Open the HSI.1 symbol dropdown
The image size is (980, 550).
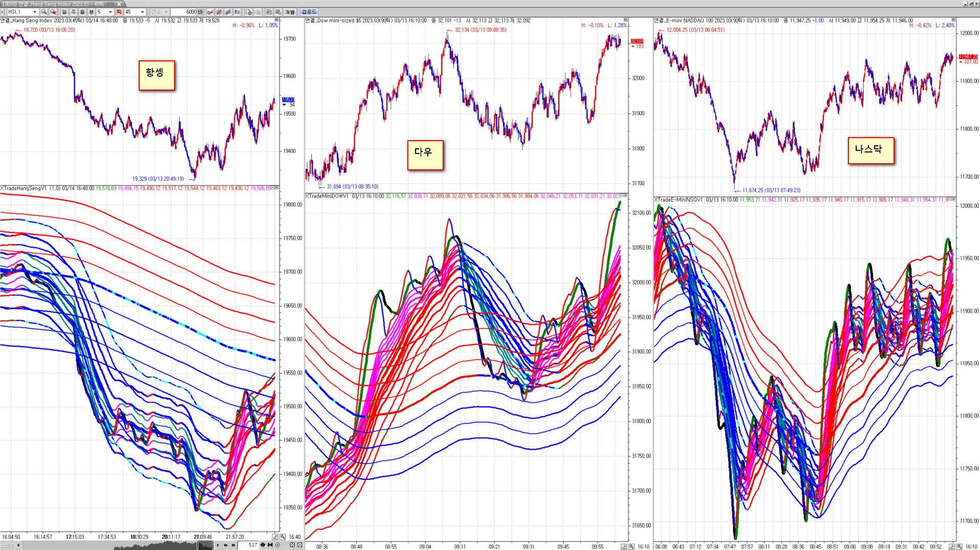coord(34,12)
